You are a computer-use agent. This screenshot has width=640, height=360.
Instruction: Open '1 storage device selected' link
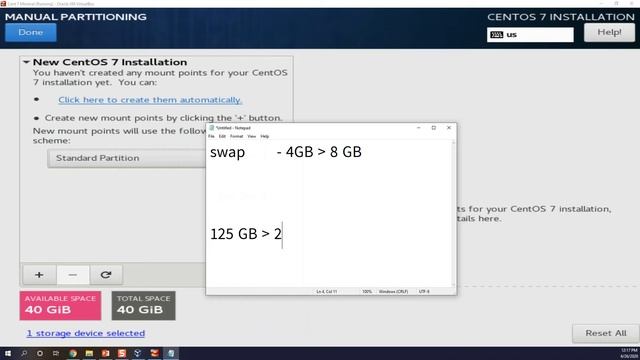(x=86, y=333)
